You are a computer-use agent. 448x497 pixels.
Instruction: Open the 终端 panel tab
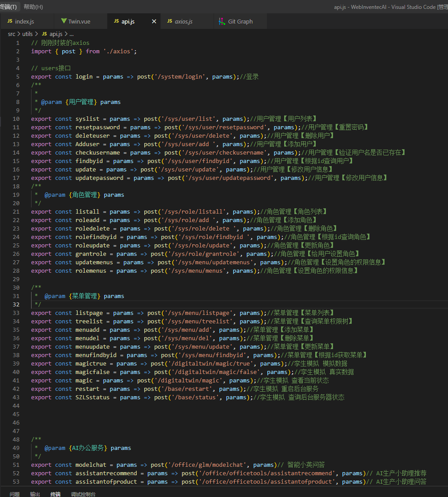(x=56, y=494)
